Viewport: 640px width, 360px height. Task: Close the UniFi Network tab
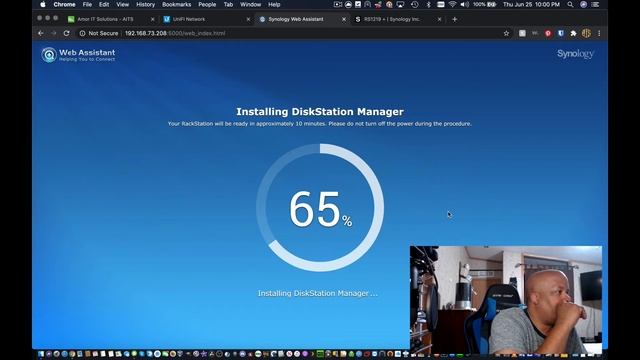click(248, 19)
